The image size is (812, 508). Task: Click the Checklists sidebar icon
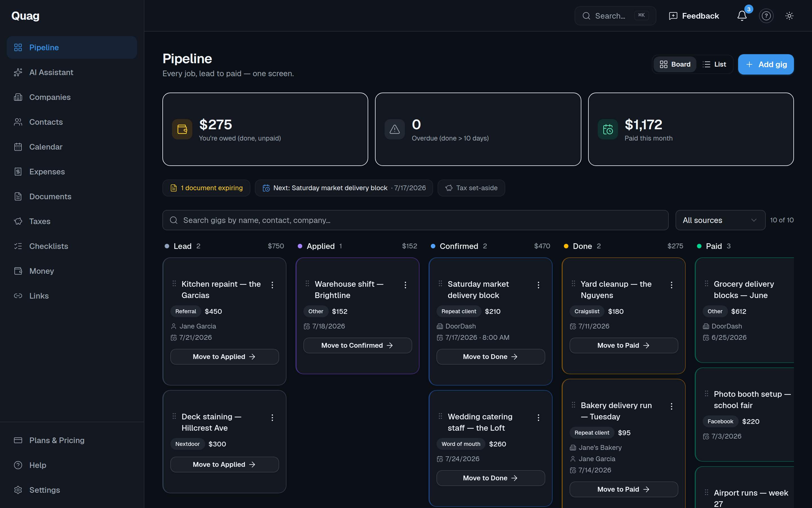coord(18,246)
